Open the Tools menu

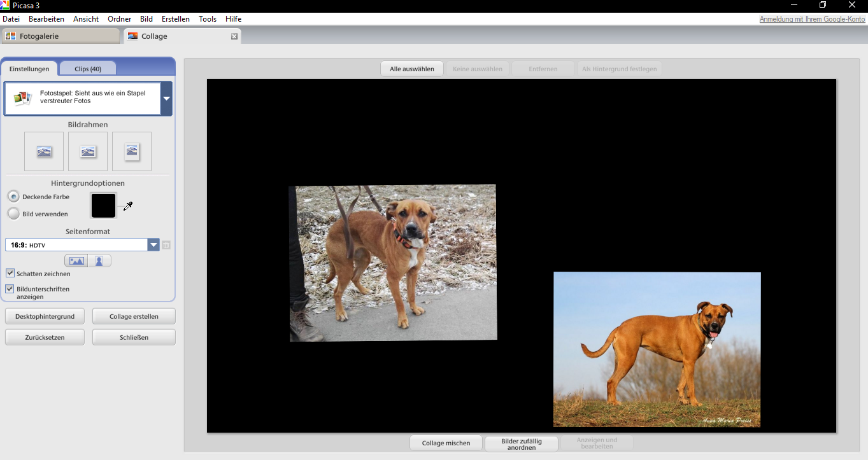point(208,19)
